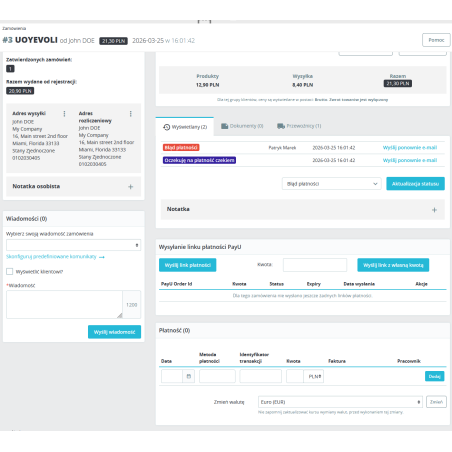Open billing address options menu
This screenshot has height=452, width=452.
tap(131, 114)
